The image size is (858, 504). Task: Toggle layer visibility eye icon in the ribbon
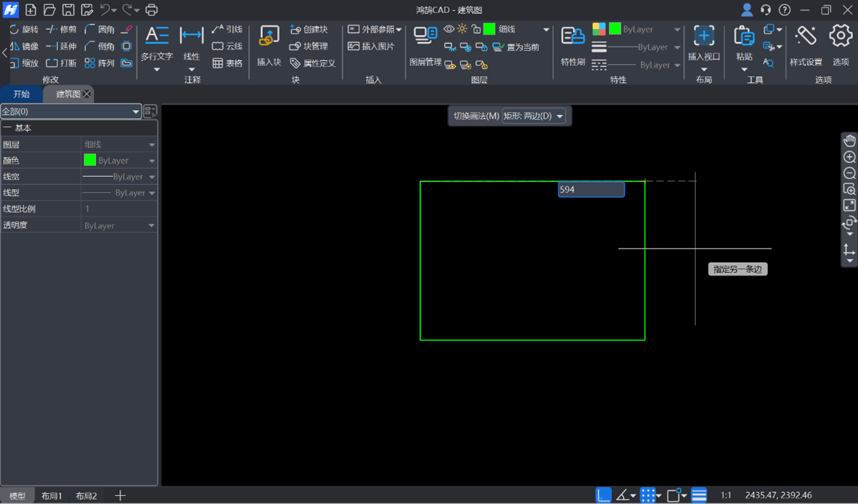pos(449,29)
